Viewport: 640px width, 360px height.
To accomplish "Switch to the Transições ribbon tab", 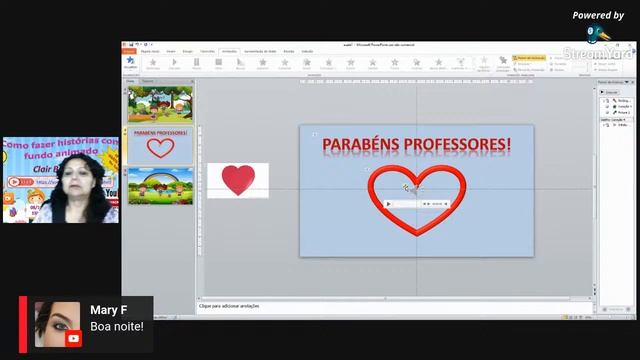I will [x=207, y=51].
